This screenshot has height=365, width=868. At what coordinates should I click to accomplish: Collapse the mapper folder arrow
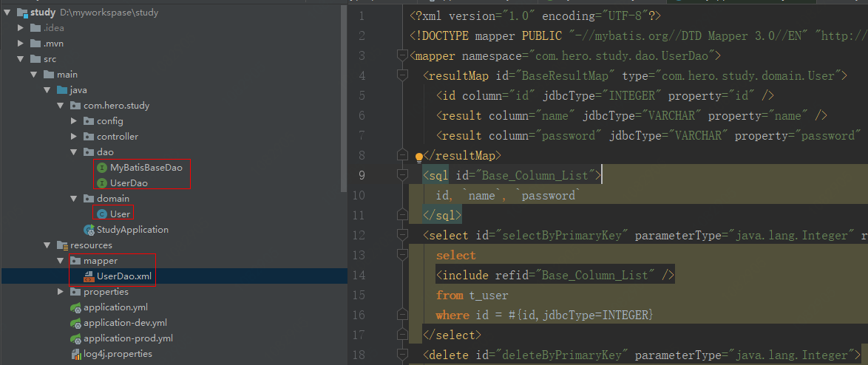point(61,260)
